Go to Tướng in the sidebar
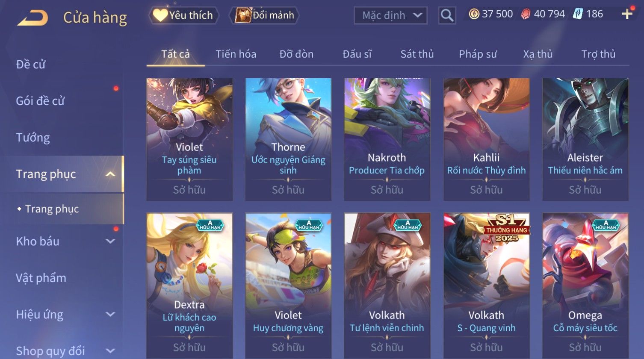The width and height of the screenshot is (644, 359). tap(33, 138)
